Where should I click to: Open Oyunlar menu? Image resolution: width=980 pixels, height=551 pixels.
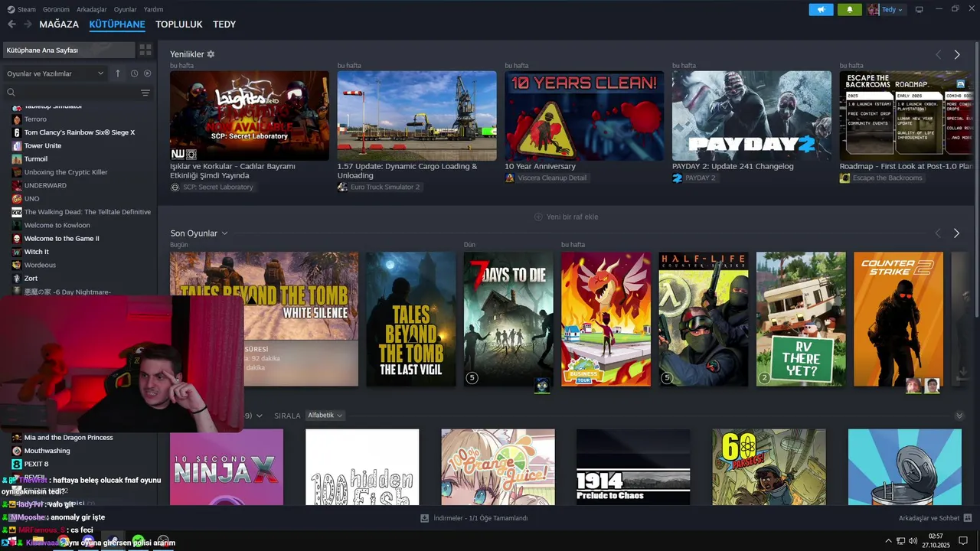pos(126,9)
